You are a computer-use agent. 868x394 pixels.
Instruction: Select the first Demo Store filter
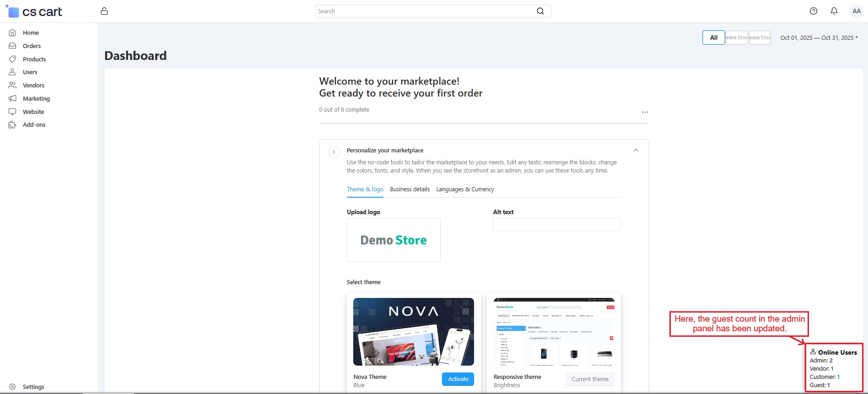click(x=737, y=38)
